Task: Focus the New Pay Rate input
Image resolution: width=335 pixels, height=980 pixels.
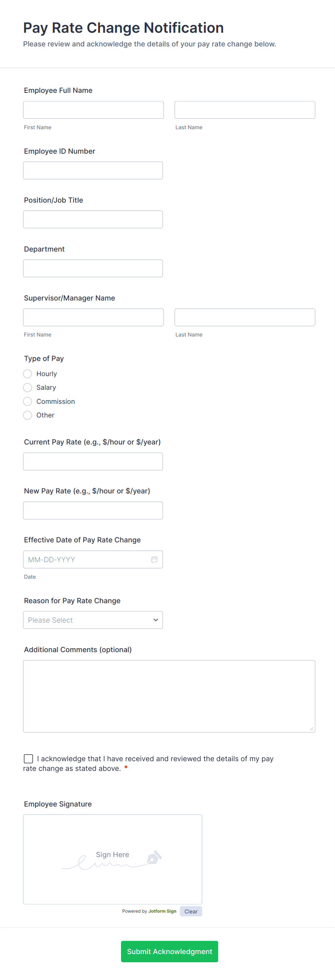Action: tap(93, 510)
